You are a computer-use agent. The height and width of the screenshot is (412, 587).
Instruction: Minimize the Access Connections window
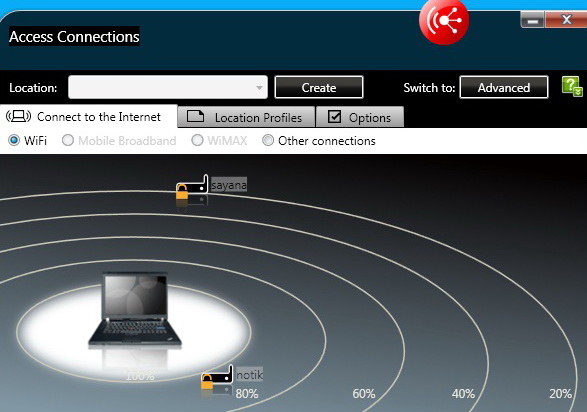point(532,20)
